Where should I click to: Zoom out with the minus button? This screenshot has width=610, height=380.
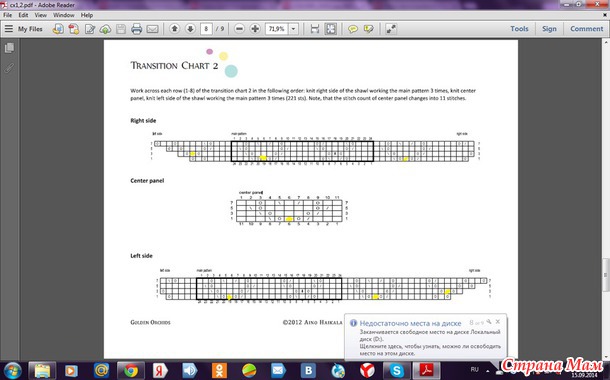[x=240, y=28]
